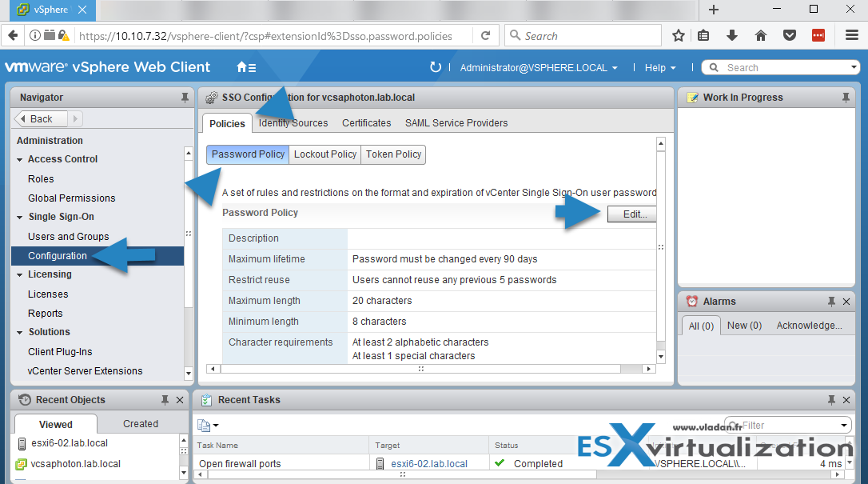Close the Recent Objects panel
The height and width of the screenshot is (484, 868).
coord(180,400)
